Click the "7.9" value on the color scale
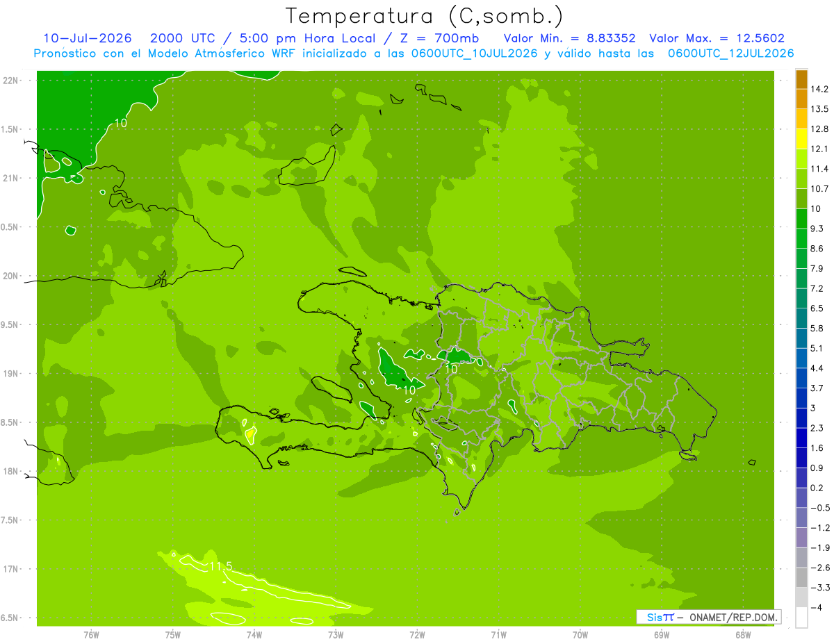The width and height of the screenshot is (834, 644). point(817,268)
